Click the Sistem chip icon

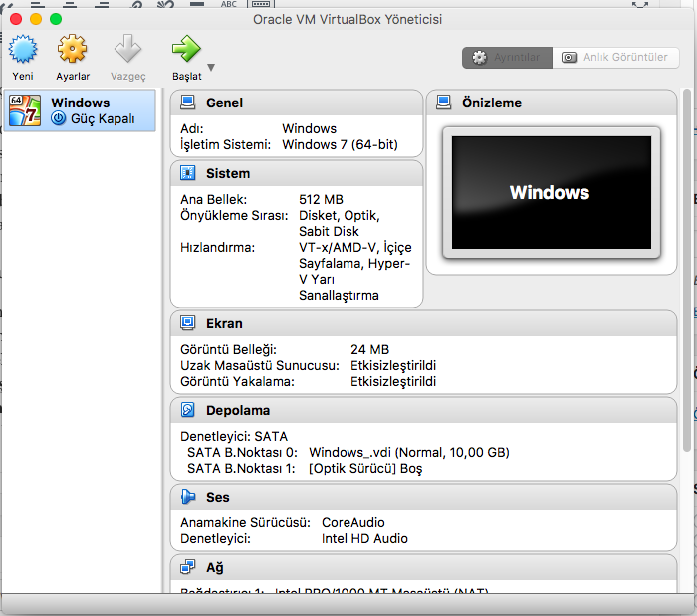coord(187,173)
